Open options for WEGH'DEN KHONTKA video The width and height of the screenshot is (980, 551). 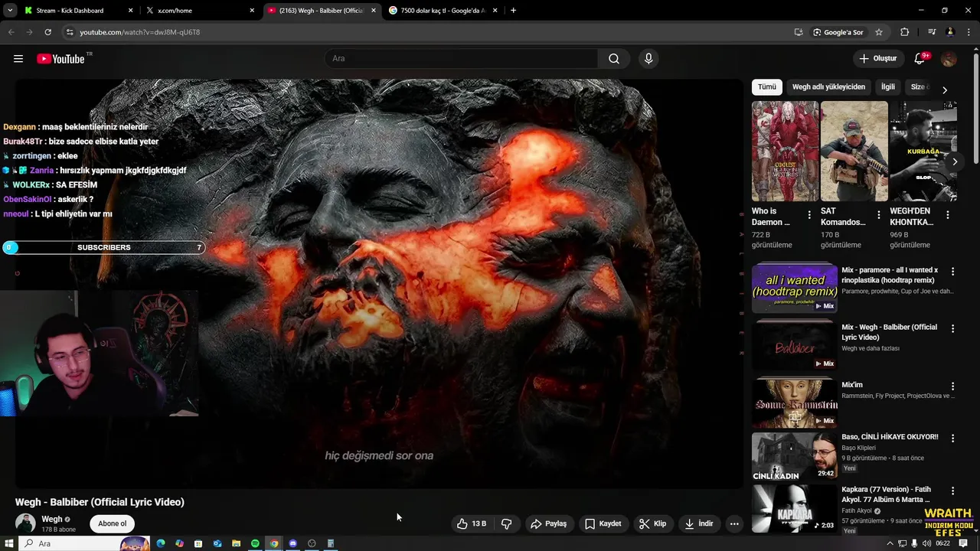[947, 216]
